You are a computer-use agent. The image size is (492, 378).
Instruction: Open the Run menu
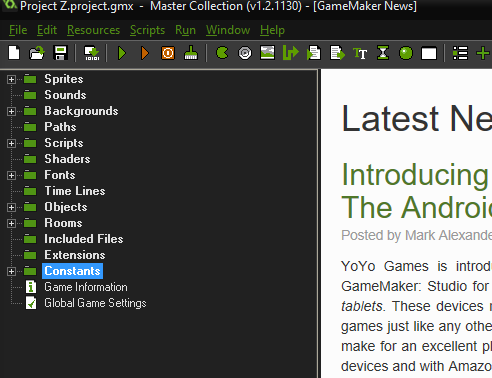185,30
